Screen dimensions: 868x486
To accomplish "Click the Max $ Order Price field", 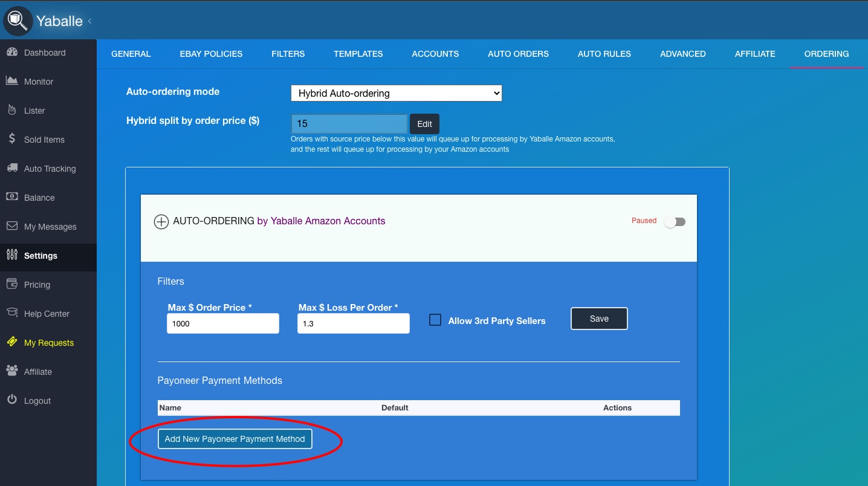I will pyautogui.click(x=222, y=323).
